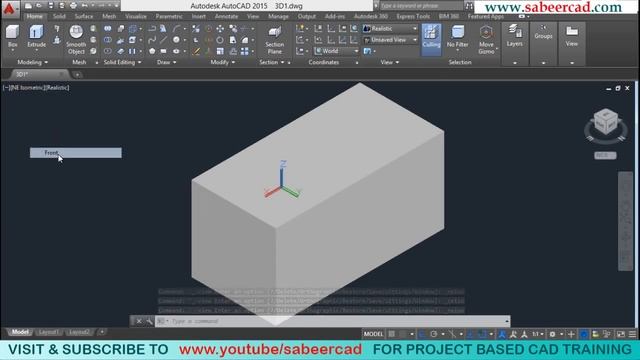Click the Solid Union icon

(107, 29)
